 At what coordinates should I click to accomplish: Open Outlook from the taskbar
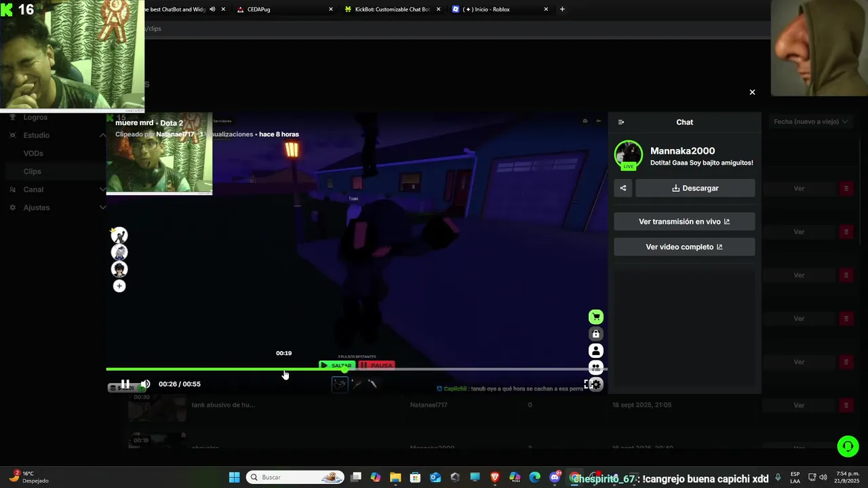(x=435, y=477)
